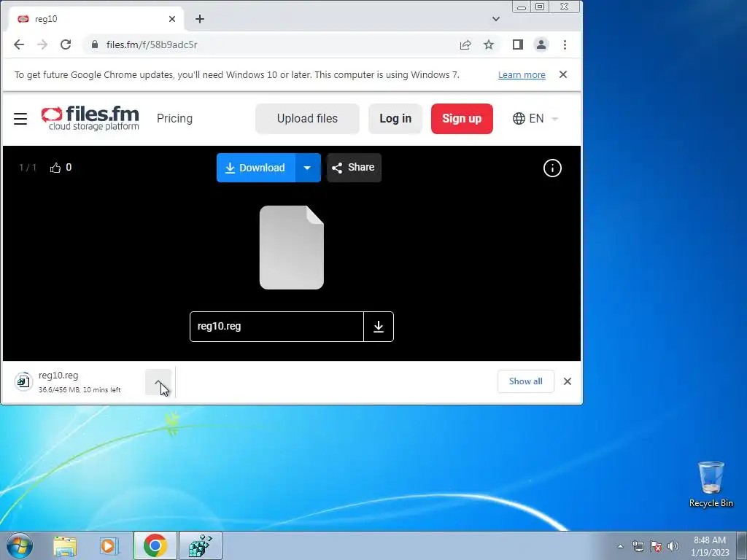Open Windows Explorer from the taskbar
Viewport: 747px width, 560px height.
click(65, 545)
